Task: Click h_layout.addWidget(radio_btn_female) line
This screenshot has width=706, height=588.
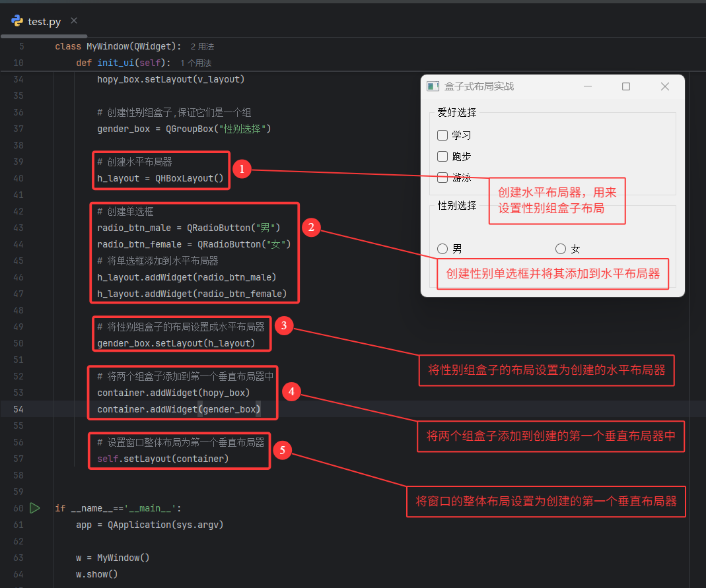Action: 192,294
